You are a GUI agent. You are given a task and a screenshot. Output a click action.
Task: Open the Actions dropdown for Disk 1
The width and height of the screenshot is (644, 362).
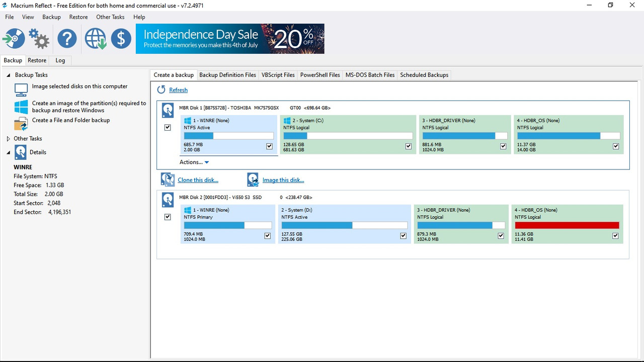tap(194, 162)
